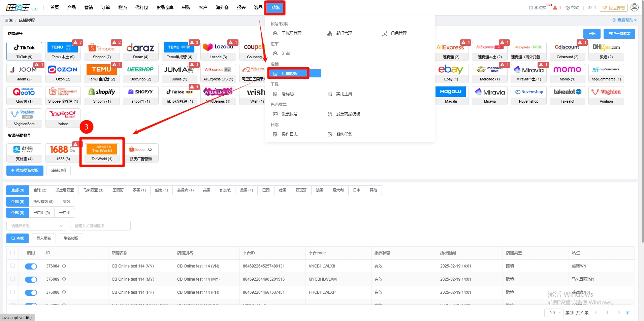The width and height of the screenshot is (644, 321).
Task: Disable the switch for store 376089
Action: click(x=31, y=280)
